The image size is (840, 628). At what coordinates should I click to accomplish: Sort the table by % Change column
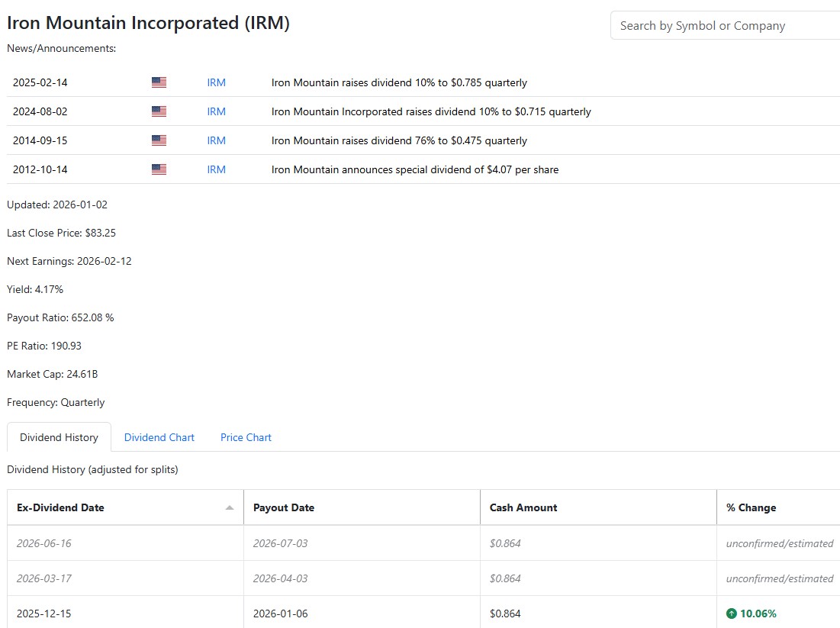[x=751, y=507]
